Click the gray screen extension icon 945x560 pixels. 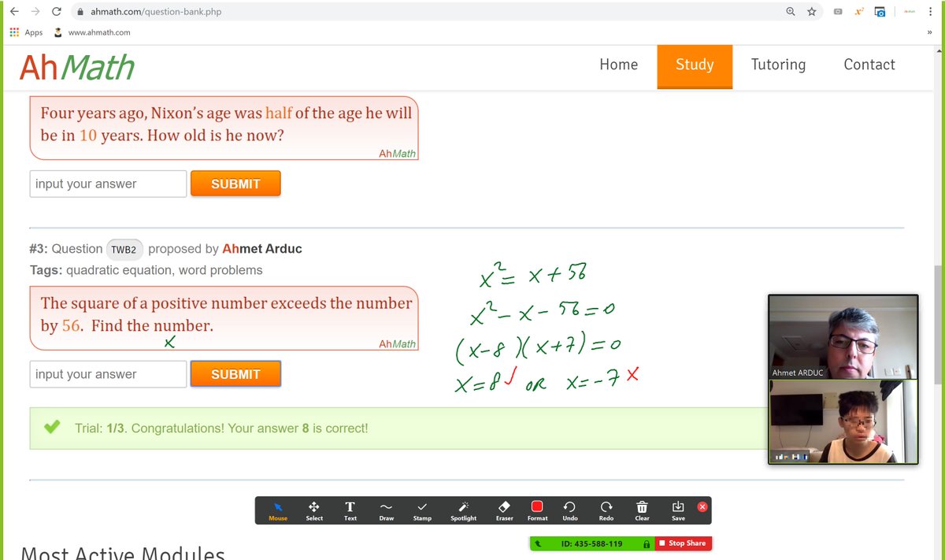(838, 12)
